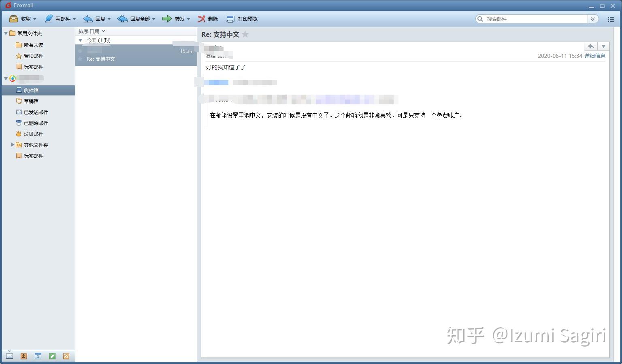Open the main menu list icon top-right
Viewport: 622px width, 364px height.
[612, 19]
